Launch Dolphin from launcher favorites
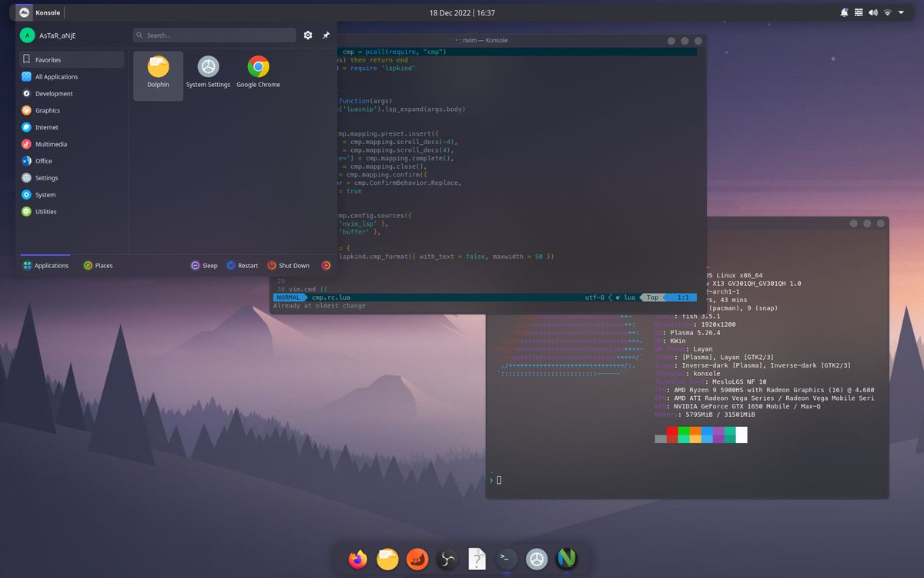 [x=158, y=76]
